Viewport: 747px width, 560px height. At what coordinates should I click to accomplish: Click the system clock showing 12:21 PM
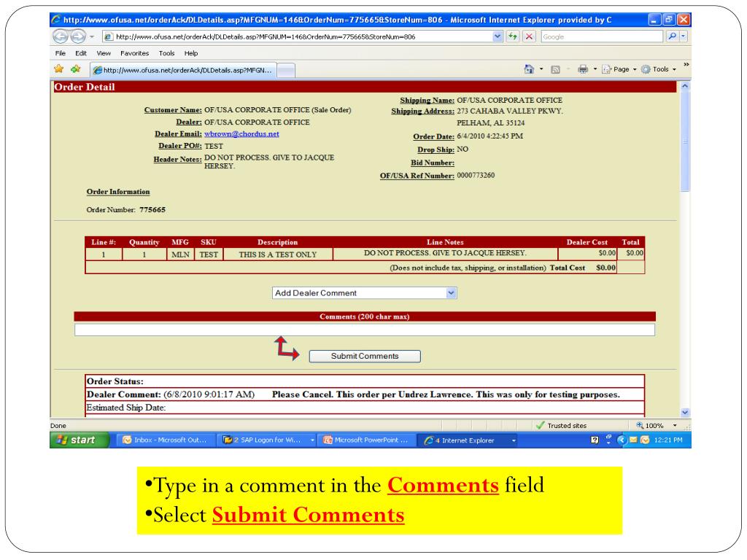(x=668, y=440)
